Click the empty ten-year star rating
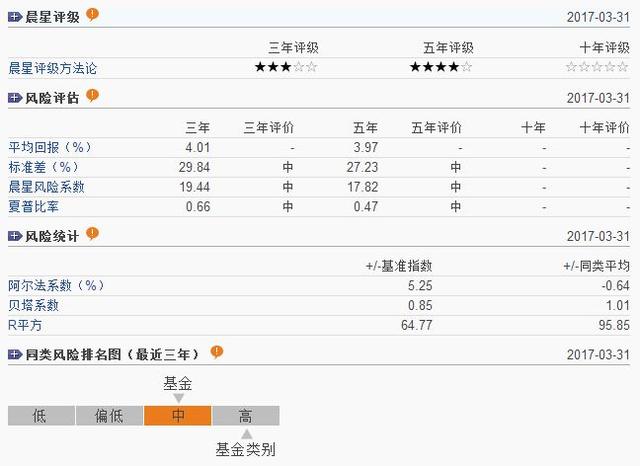640x466 pixels. pos(597,67)
